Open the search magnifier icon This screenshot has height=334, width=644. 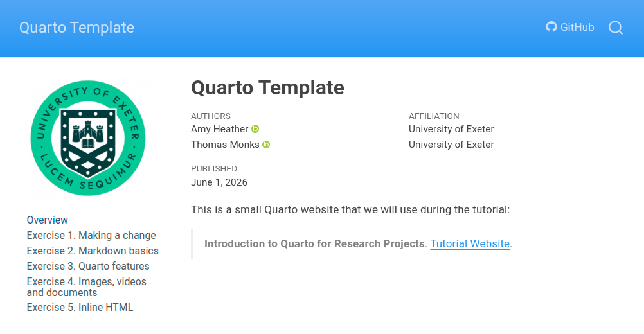click(615, 28)
